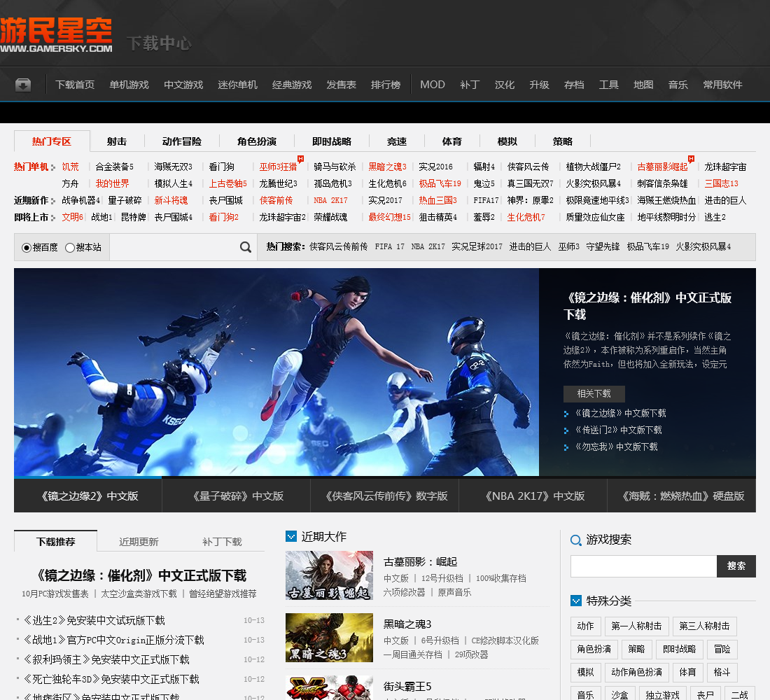Open 单机游戏 in navigation bar
Image resolution: width=770 pixels, height=700 pixels.
point(129,85)
